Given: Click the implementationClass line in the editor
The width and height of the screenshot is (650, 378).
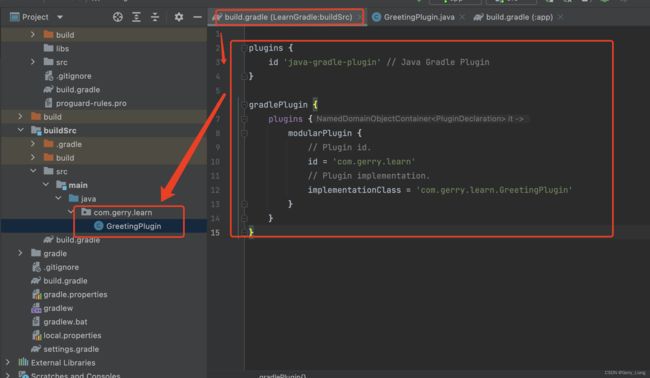Looking at the screenshot, I should 440,190.
